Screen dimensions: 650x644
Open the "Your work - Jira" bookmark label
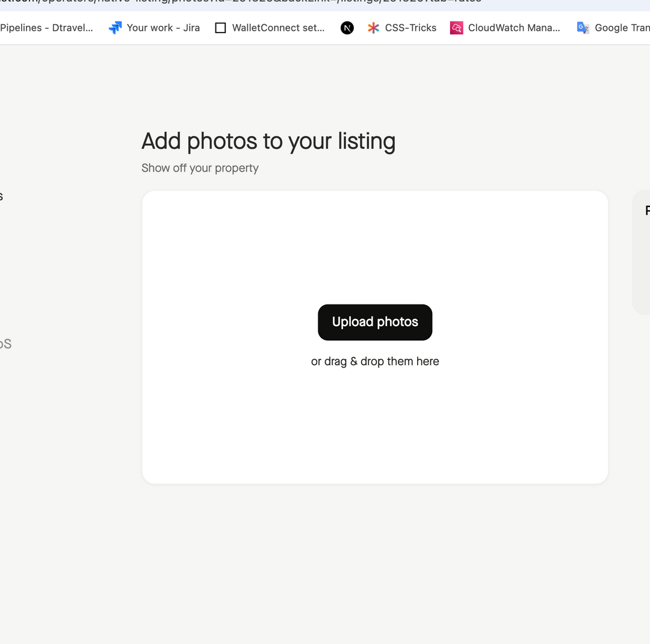[x=163, y=28]
